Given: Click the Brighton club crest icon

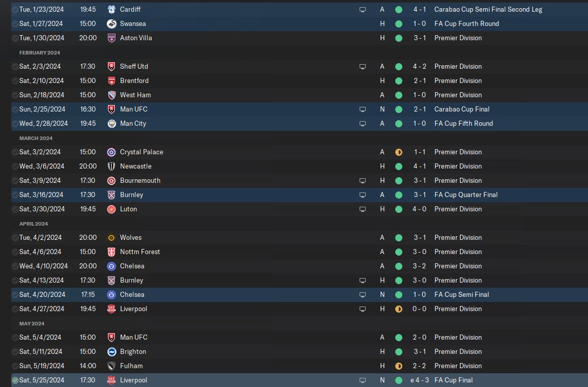Looking at the screenshot, I should [111, 352].
